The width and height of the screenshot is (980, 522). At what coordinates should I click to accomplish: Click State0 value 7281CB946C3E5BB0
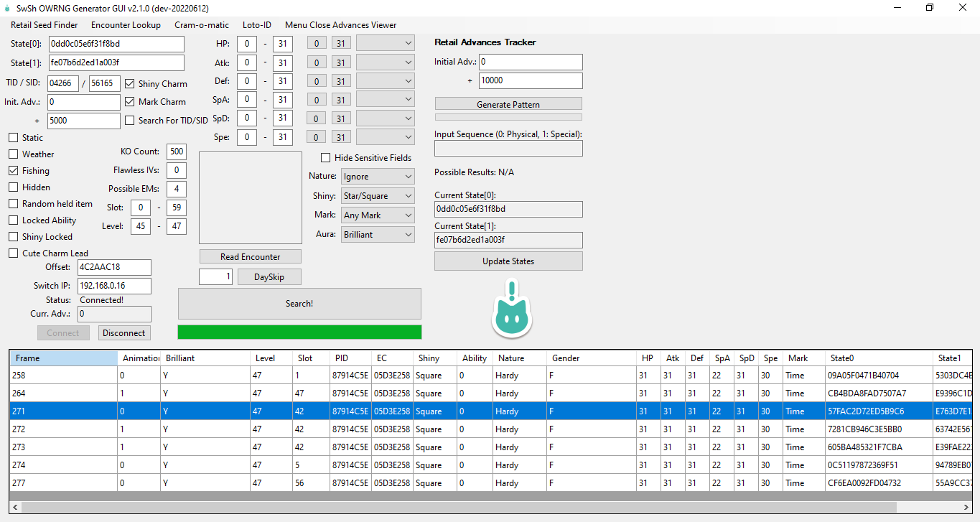[x=864, y=429]
